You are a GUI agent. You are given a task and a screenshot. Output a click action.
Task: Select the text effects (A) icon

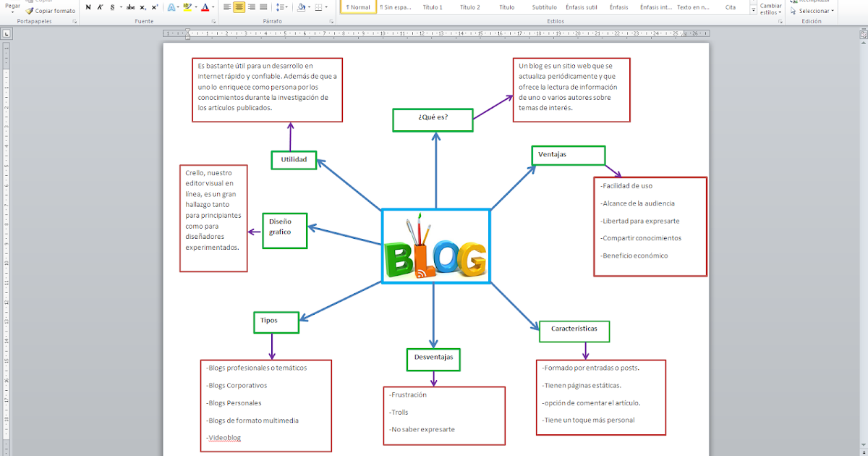(171, 7)
